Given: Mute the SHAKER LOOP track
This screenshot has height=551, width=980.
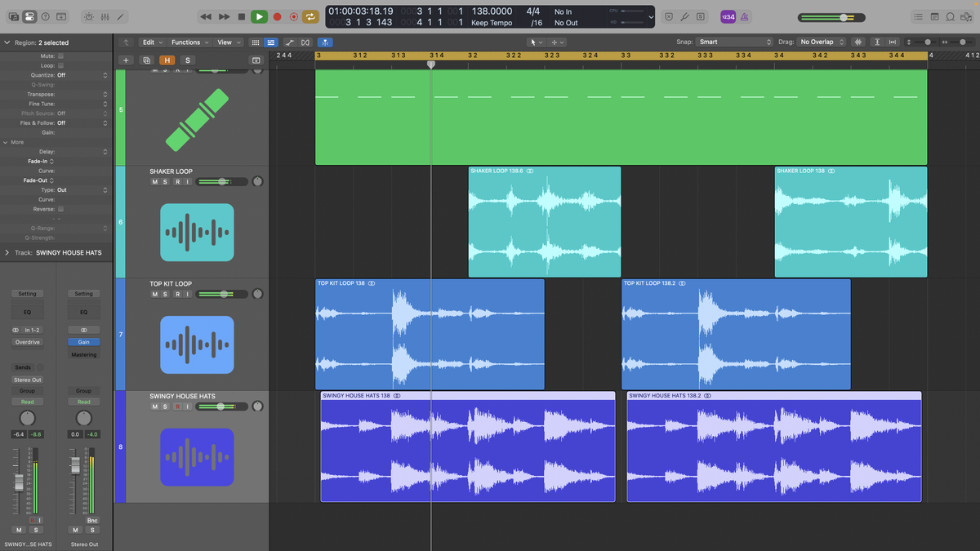Looking at the screenshot, I should click(x=154, y=181).
